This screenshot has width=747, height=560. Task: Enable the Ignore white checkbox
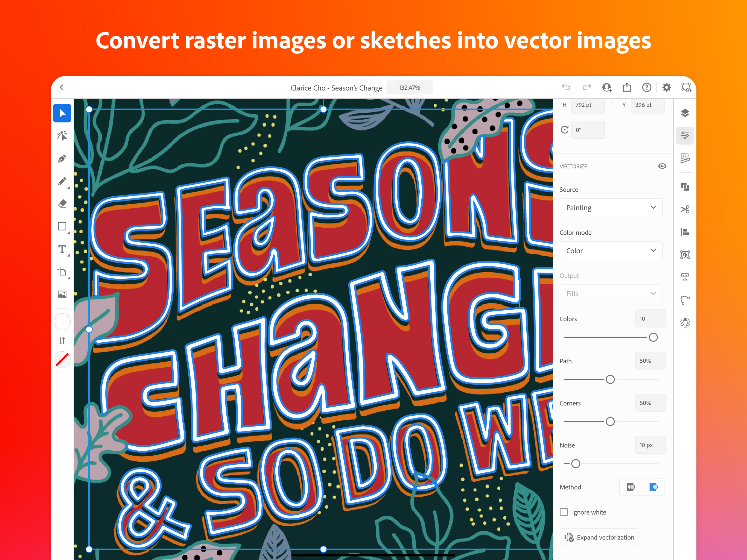coord(564,512)
